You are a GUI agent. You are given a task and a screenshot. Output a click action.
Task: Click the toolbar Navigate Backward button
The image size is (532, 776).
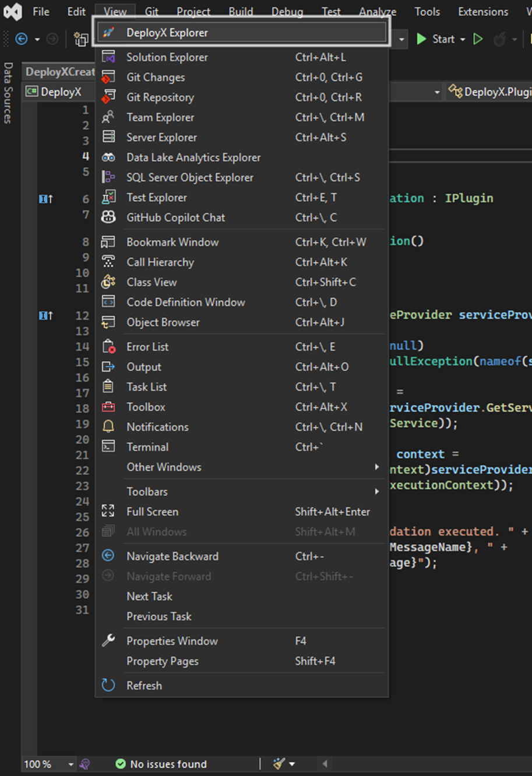pos(22,40)
